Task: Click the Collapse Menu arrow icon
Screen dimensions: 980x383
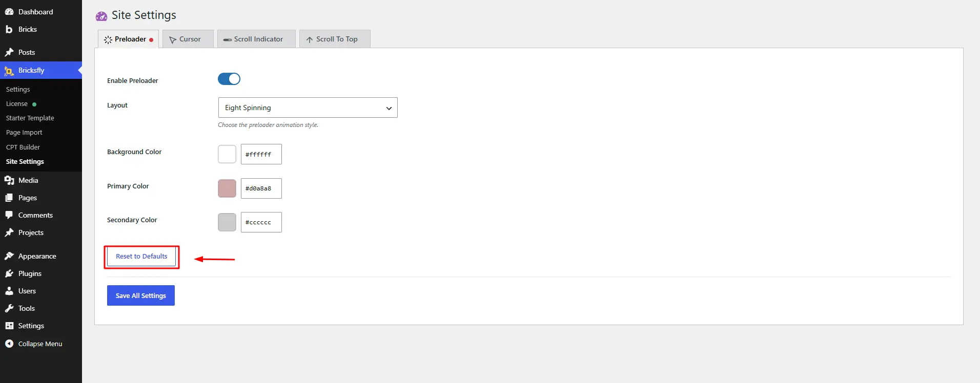Action: [9, 344]
